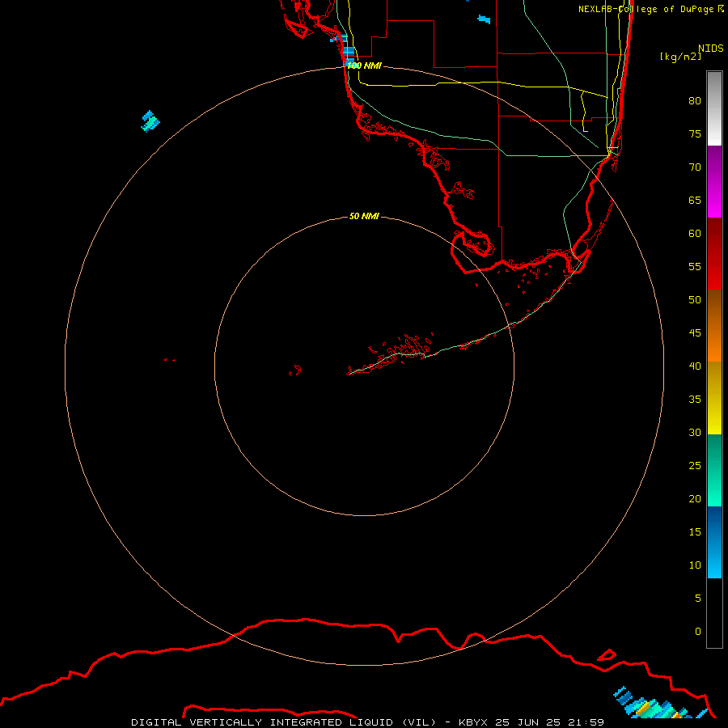
Task: Click the white-gray top segment of color bar
Action: tap(714, 108)
